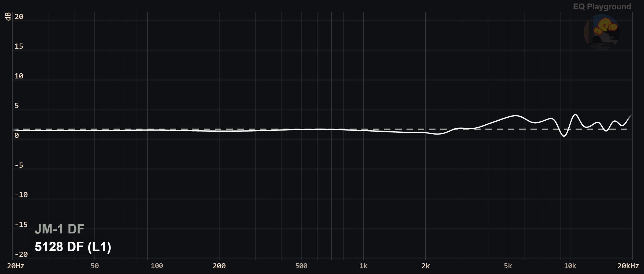Click the -20 dB axis value
The image size is (644, 274).
pyautogui.click(x=21, y=254)
